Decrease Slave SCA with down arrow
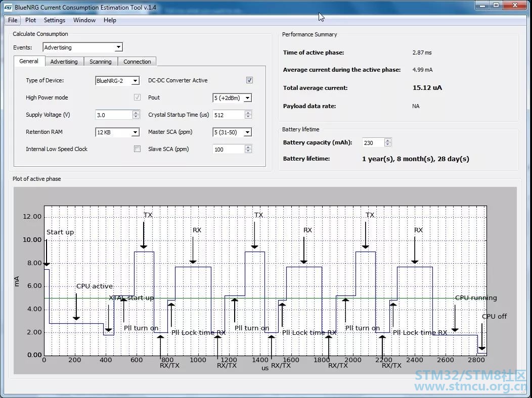This screenshot has width=532, height=398. [248, 152]
